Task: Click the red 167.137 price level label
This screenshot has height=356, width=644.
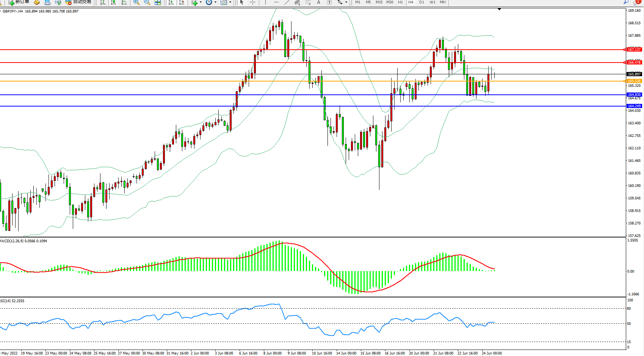Action: (634, 50)
